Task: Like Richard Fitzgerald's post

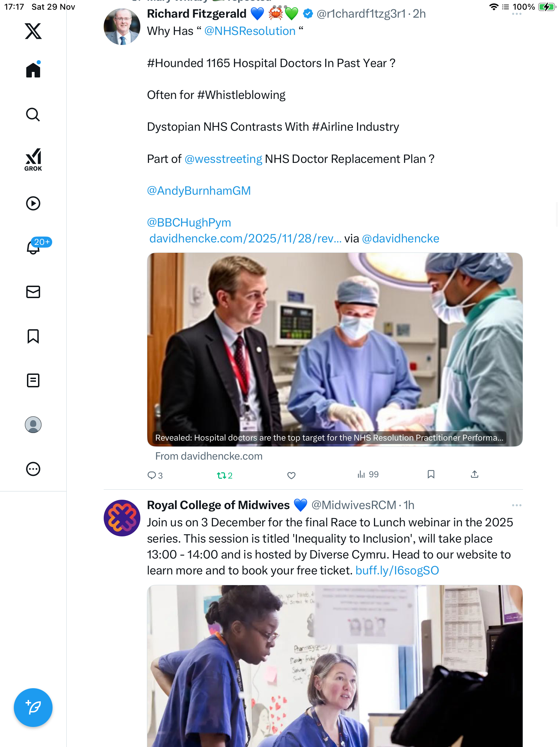Action: 291,476
